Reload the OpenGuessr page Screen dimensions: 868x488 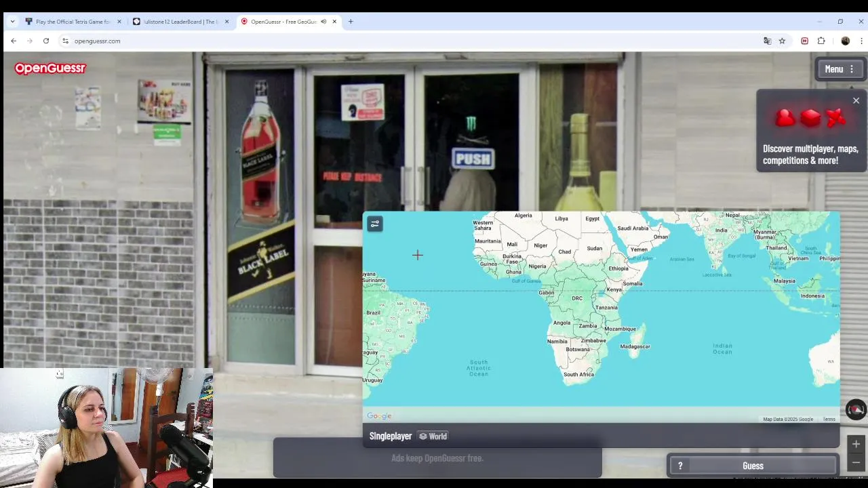46,41
